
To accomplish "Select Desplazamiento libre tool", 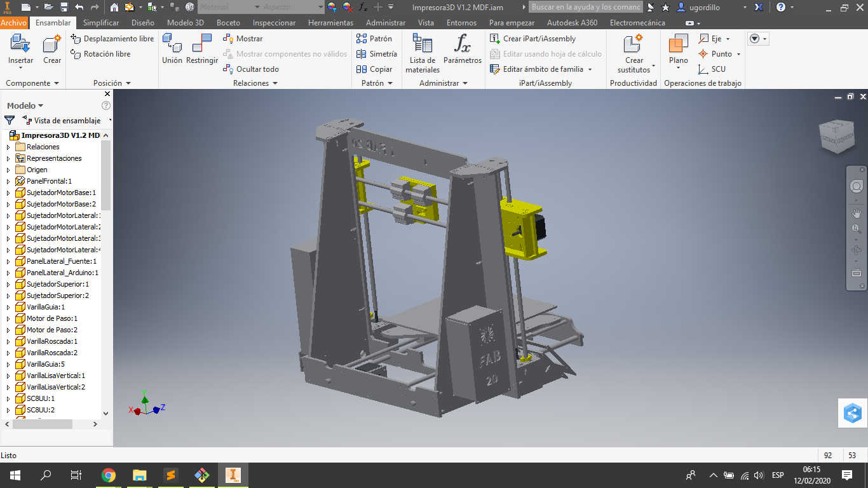I will coord(112,39).
